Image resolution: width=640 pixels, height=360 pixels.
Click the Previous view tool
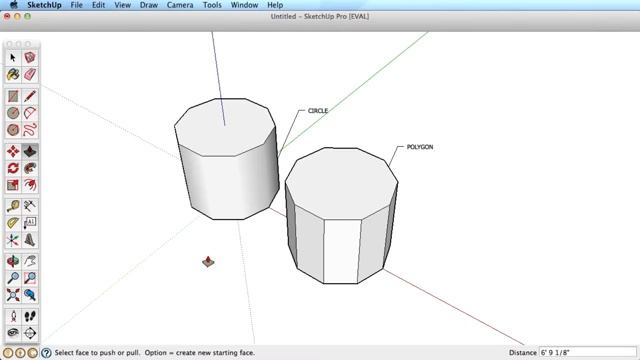click(x=30, y=295)
